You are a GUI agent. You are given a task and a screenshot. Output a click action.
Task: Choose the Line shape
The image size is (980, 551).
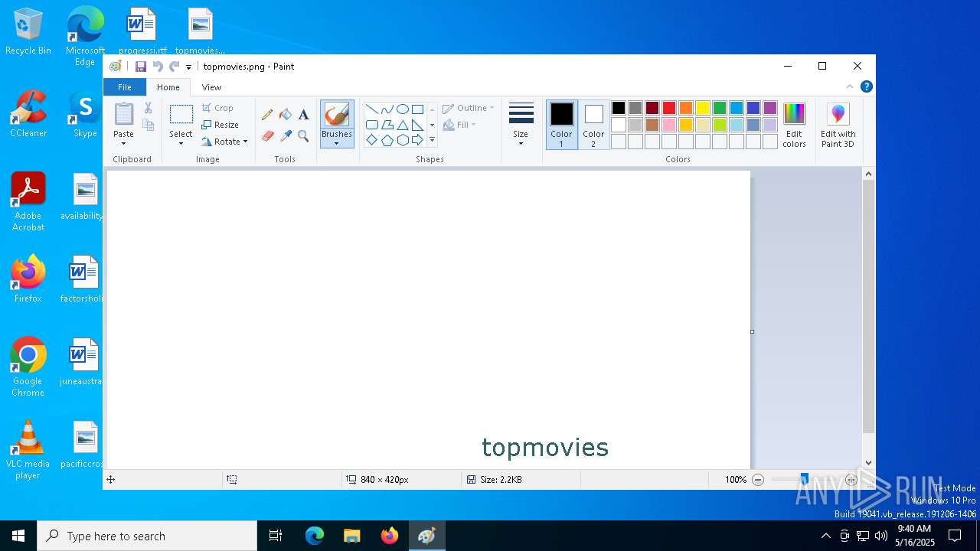pyautogui.click(x=371, y=109)
